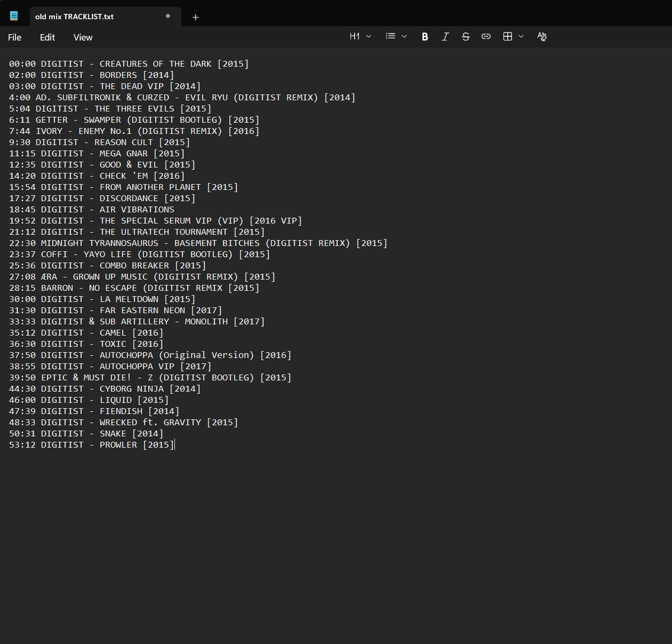
Task: Click the IVORY - ENEMY No.1 line
Action: pyautogui.click(x=134, y=131)
